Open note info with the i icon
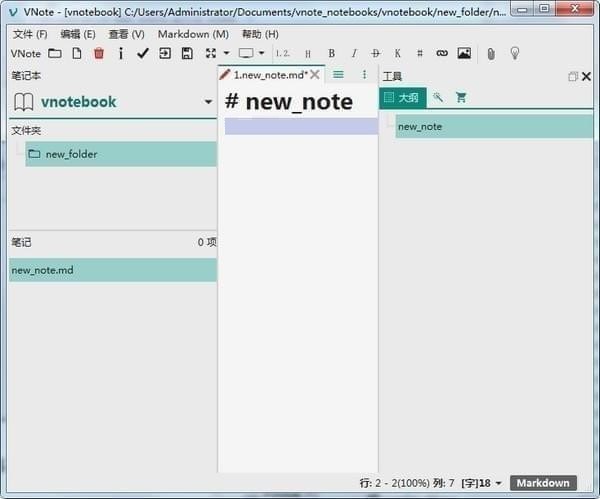 [121, 53]
